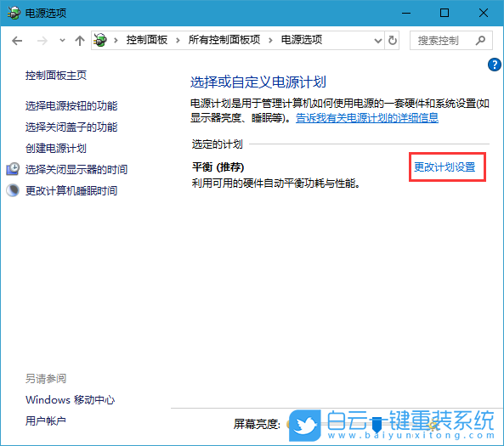Open the address bar history dropdown
504x446 pixels.
[x=378, y=41]
